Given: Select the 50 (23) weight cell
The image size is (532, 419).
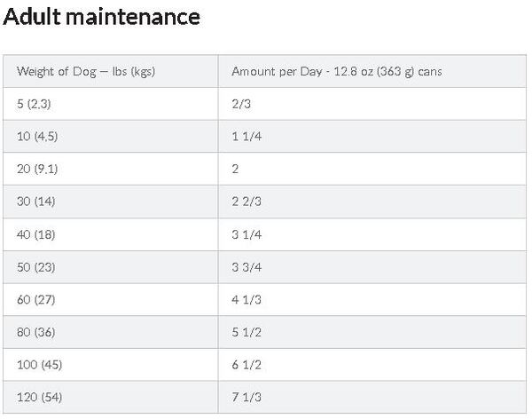Looking at the screenshot, I should 111,267.
